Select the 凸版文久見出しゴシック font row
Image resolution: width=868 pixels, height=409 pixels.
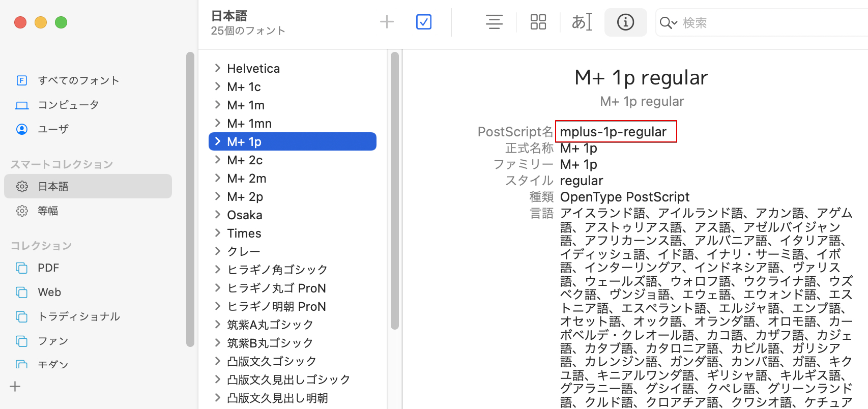(x=293, y=379)
